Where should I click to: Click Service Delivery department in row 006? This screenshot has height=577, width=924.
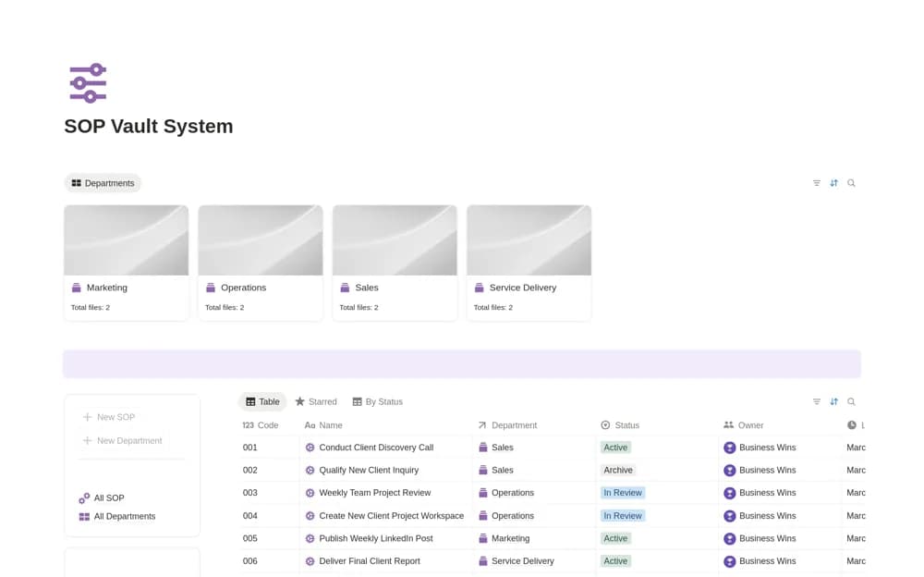[523, 561]
